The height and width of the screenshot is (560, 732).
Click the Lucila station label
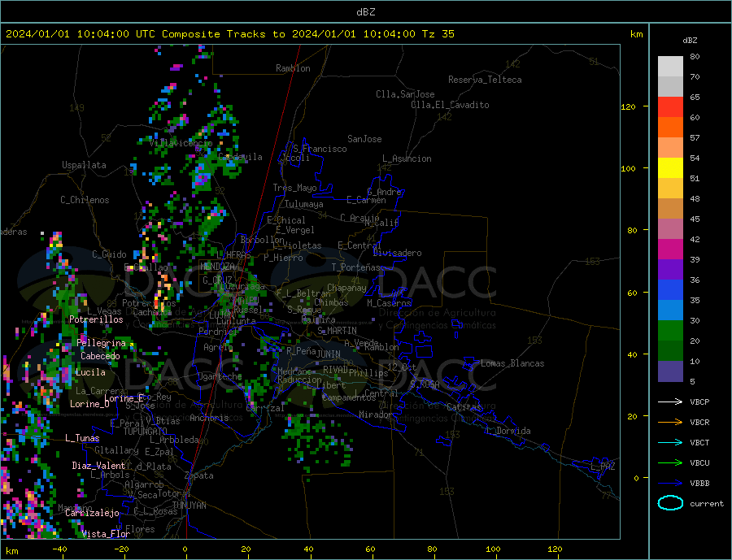90,372
